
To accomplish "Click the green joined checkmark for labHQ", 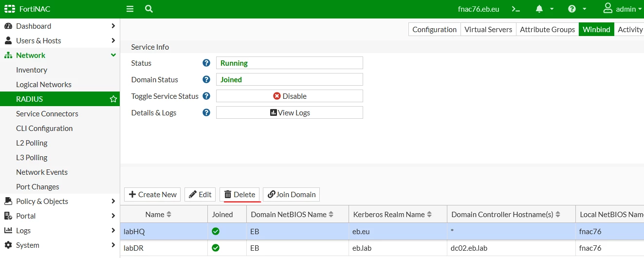I will click(216, 231).
